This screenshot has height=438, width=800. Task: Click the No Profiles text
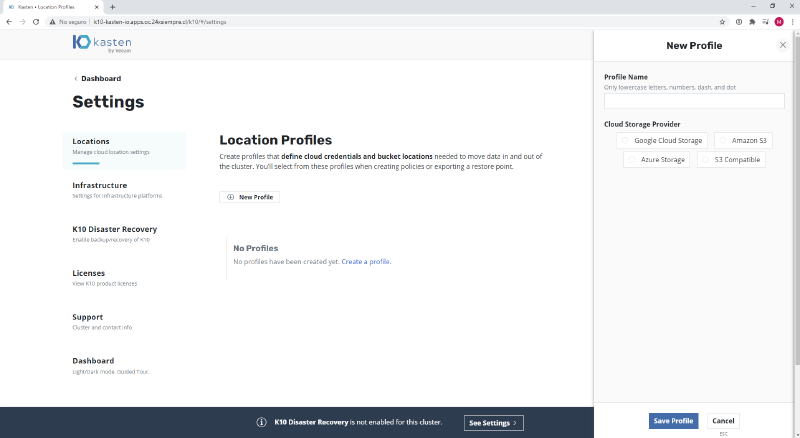click(256, 248)
